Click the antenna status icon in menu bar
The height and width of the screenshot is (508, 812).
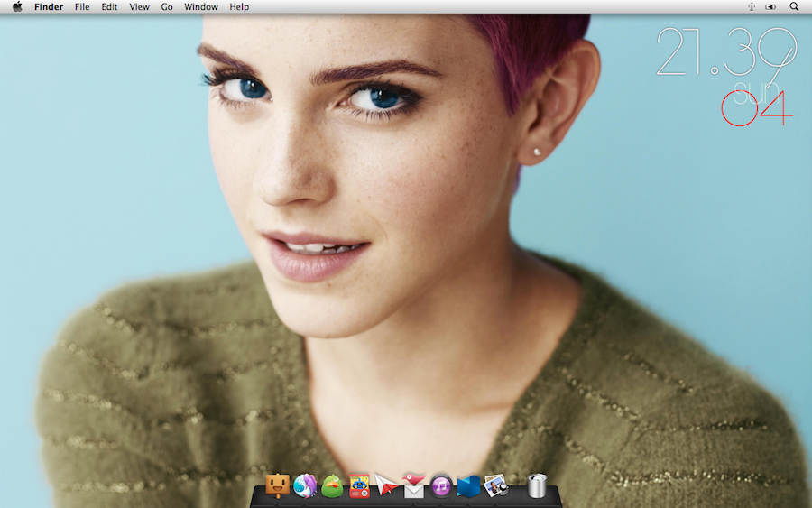[752, 6]
